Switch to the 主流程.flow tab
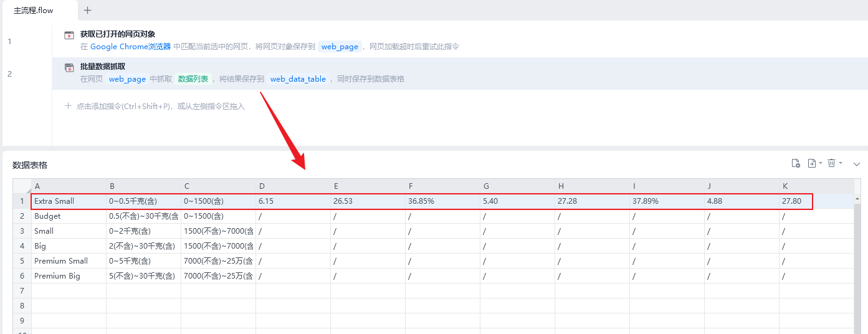Image resolution: width=868 pixels, height=334 pixels. [34, 10]
